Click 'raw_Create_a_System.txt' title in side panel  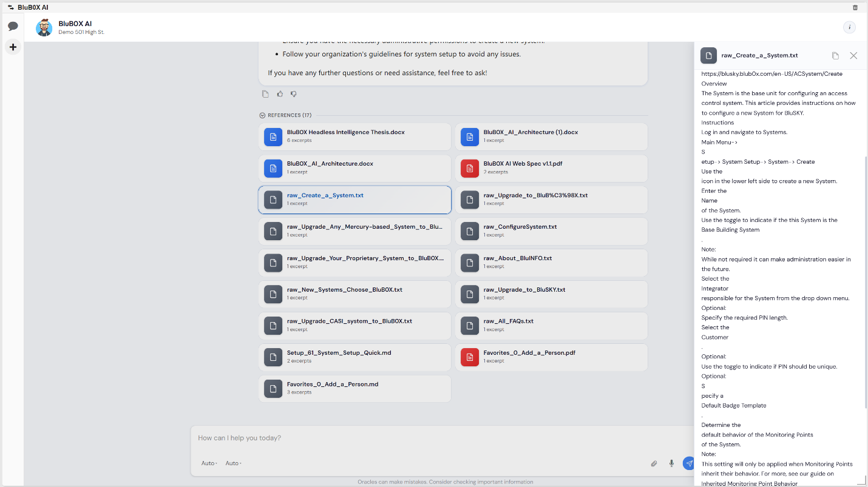[759, 55]
